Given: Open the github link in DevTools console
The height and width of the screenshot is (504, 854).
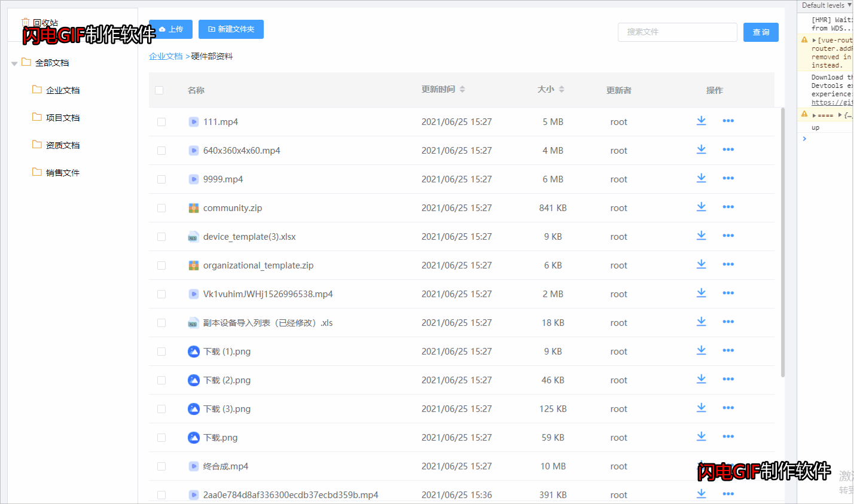Looking at the screenshot, I should click(x=832, y=102).
